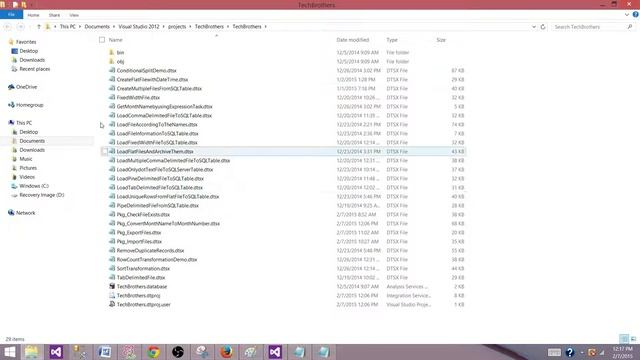Viewport: 640px width, 360px height.
Task: Switch to the View ribbon tab
Action: pyautogui.click(x=74, y=15)
